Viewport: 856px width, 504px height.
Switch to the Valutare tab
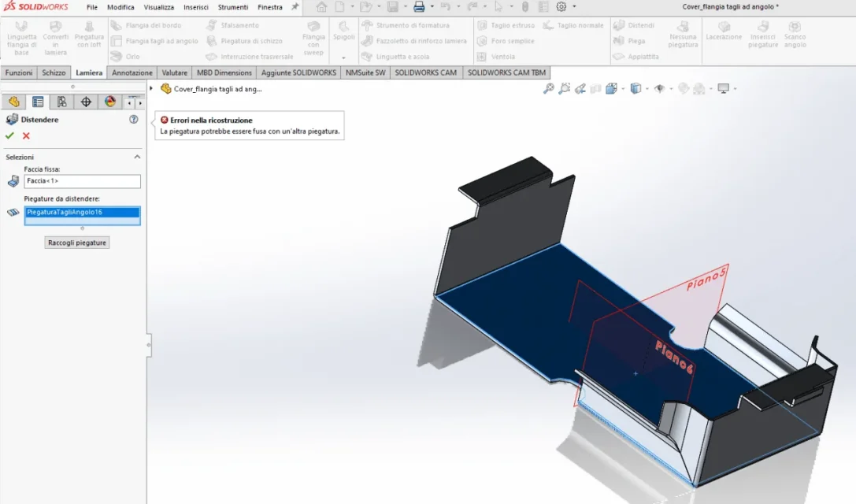click(x=175, y=72)
